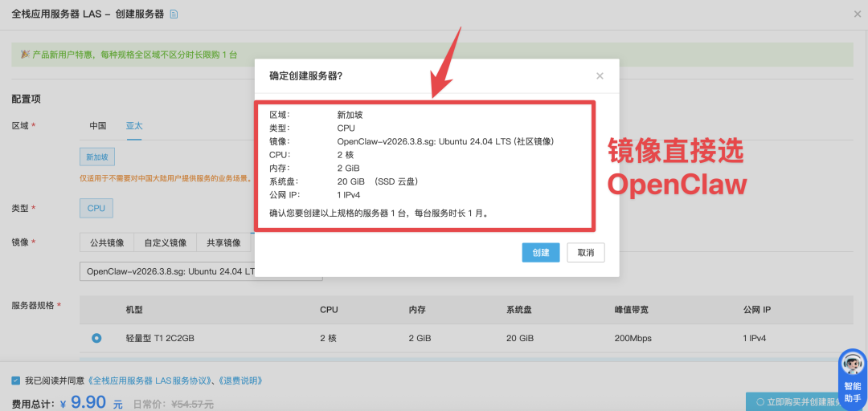The image size is (868, 411).
Task: Open the 自定义镜像 image tab
Action: [165, 242]
